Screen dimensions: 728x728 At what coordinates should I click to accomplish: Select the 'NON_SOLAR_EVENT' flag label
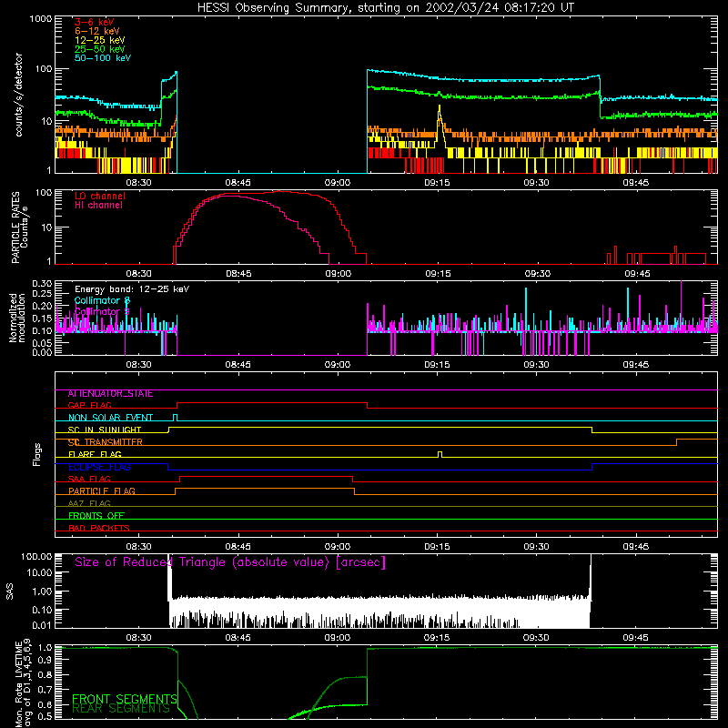[x=110, y=418]
